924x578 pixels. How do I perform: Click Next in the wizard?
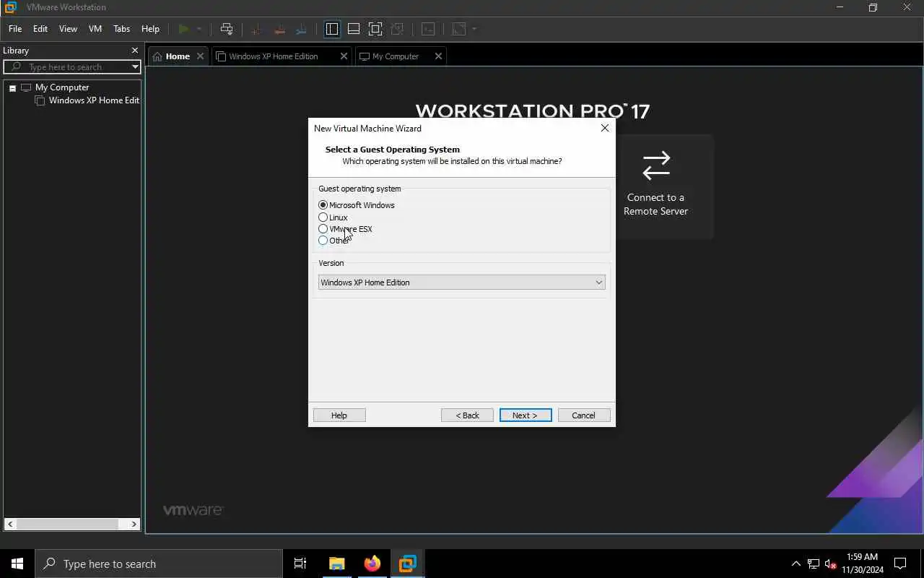[526, 415]
